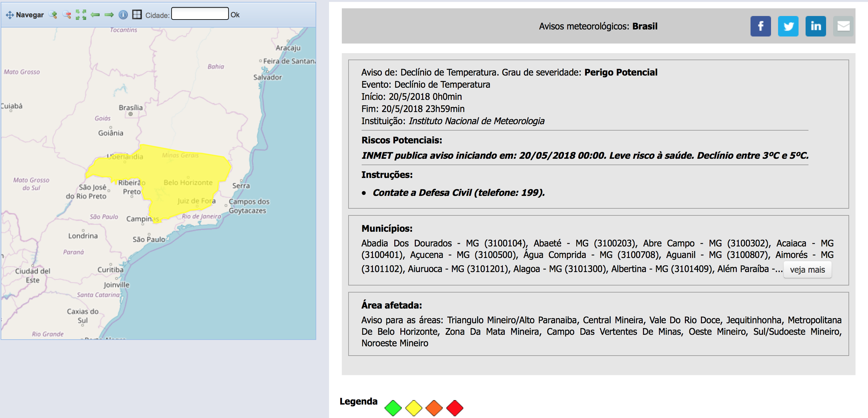Share the warning on Twitter
Screen dimensions: 868x418
788,26
